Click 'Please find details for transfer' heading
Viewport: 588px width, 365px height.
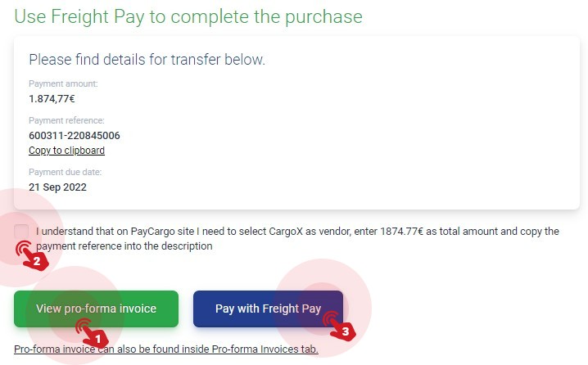pos(147,60)
